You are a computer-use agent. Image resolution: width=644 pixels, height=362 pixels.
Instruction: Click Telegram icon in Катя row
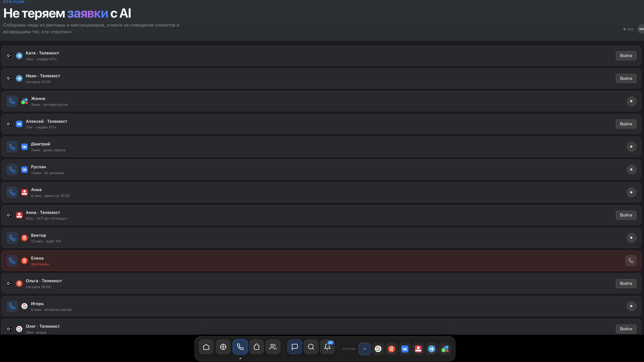[x=19, y=56]
